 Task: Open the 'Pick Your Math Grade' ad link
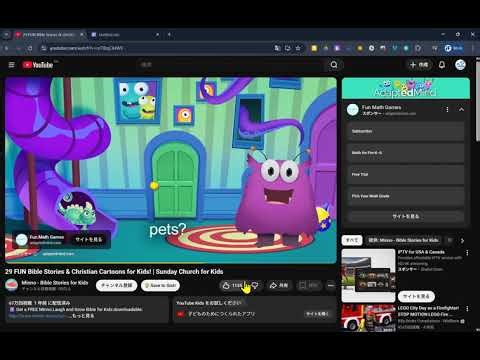pyautogui.click(x=405, y=196)
